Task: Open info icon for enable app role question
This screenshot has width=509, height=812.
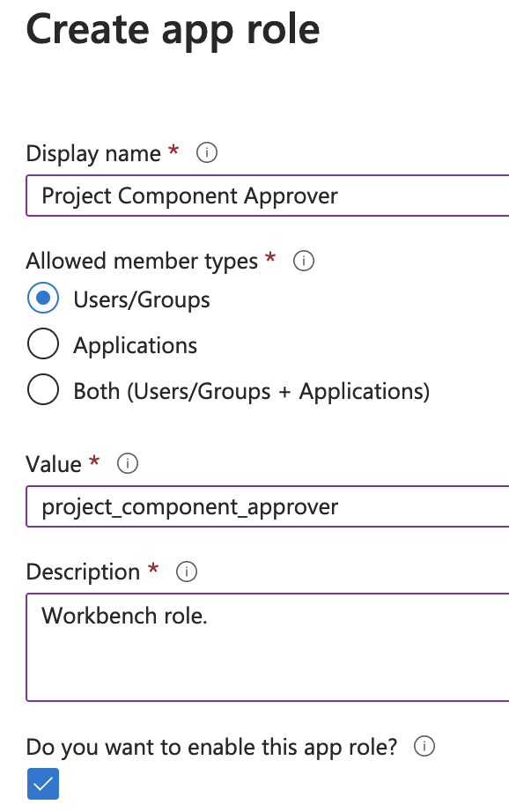Action: pyautogui.click(x=424, y=746)
